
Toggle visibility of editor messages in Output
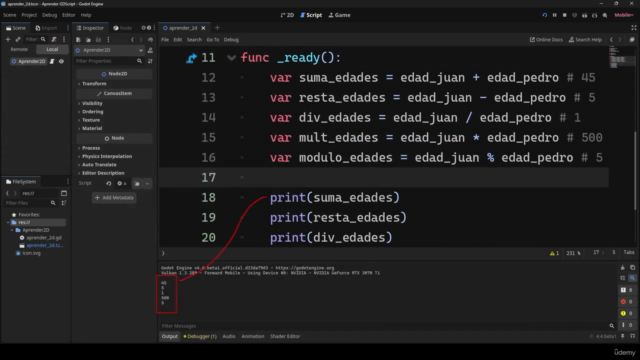pyautogui.click(x=627, y=325)
